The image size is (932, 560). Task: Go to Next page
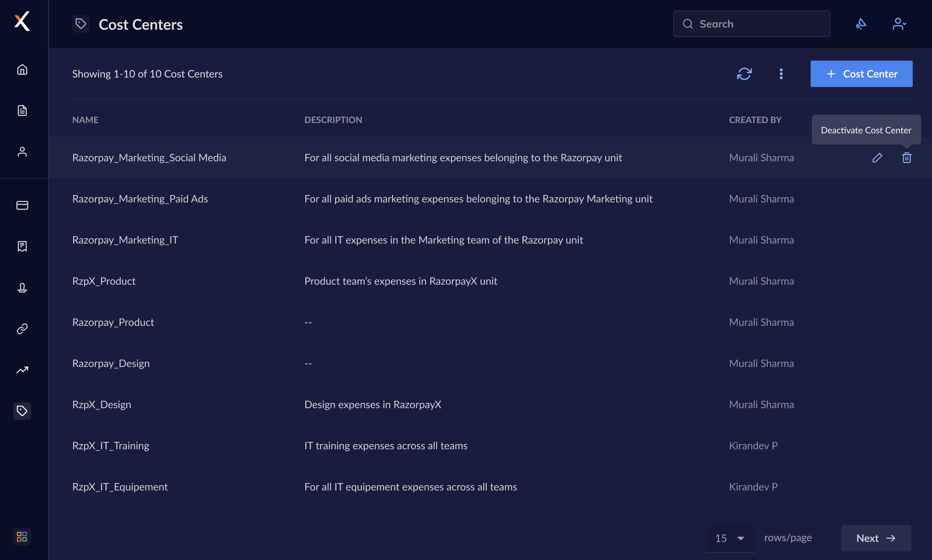point(876,538)
